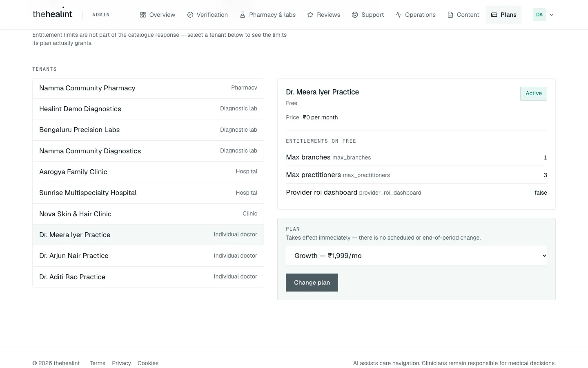
Task: Open the Reviews section label
Action: pos(329,15)
